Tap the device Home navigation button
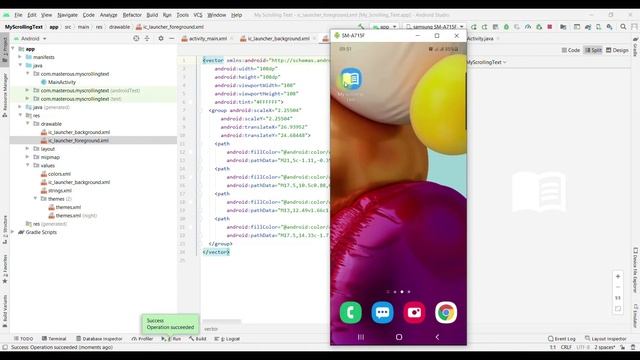Image resolution: width=640 pixels, height=360 pixels. (399, 337)
